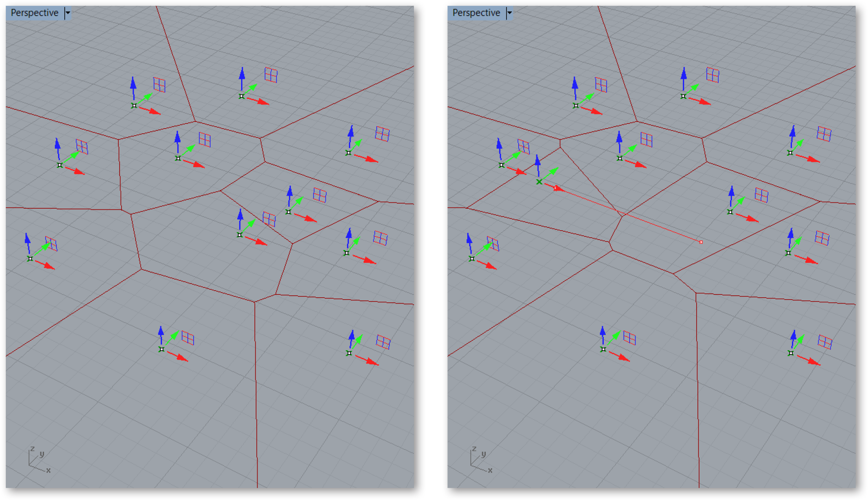
Task: Select the top-left point in right viewport
Action: 576,105
